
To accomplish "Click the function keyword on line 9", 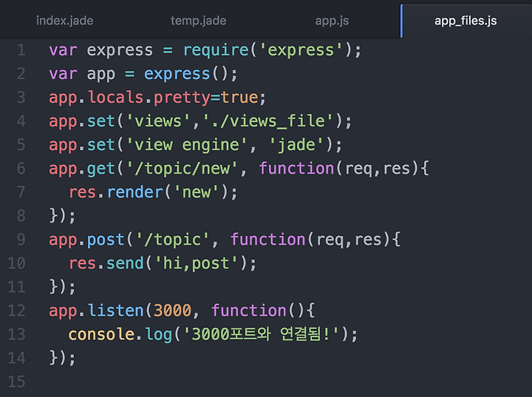I will coord(268,240).
